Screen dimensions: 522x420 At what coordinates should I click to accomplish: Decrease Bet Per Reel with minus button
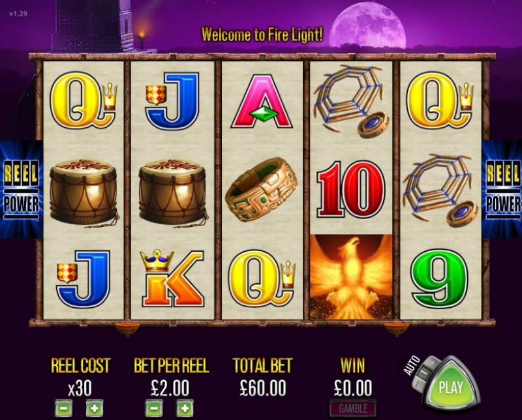click(x=154, y=408)
